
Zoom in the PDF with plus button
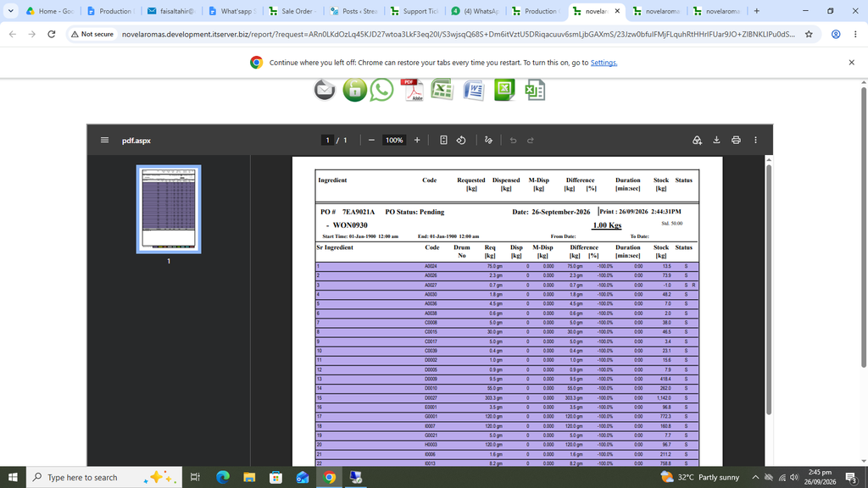417,141
